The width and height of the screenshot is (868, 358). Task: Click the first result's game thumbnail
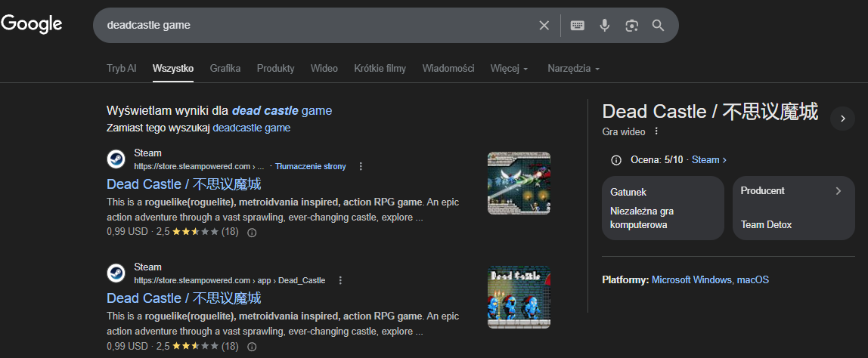point(519,183)
